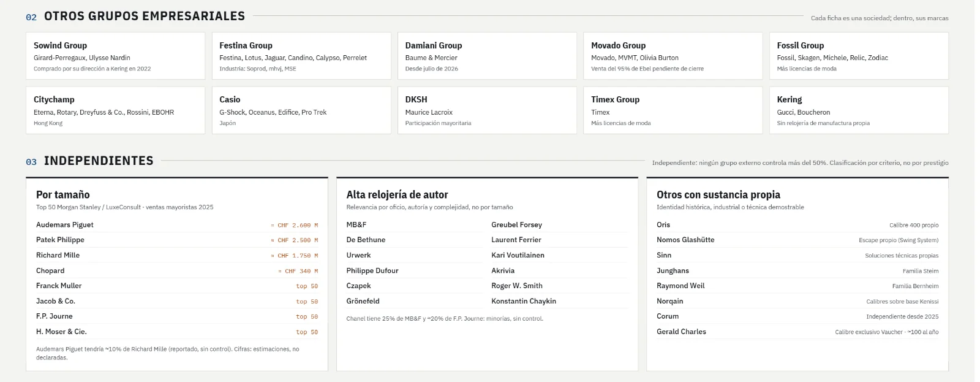Image resolution: width=980 pixels, height=382 pixels.
Task: Click the Junghans name
Action: [673, 270]
